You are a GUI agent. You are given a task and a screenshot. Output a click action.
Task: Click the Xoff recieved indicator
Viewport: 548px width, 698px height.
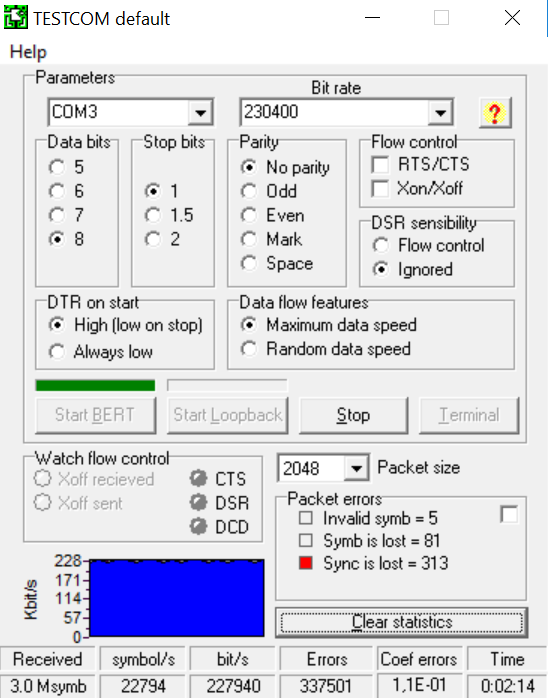(42, 479)
